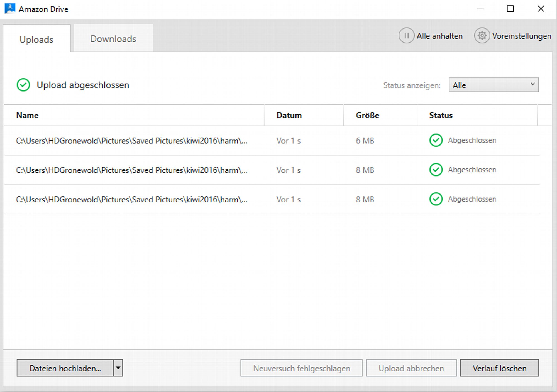The height and width of the screenshot is (392, 557).
Task: Minimize the Amazon Drive window
Action: [x=480, y=9]
